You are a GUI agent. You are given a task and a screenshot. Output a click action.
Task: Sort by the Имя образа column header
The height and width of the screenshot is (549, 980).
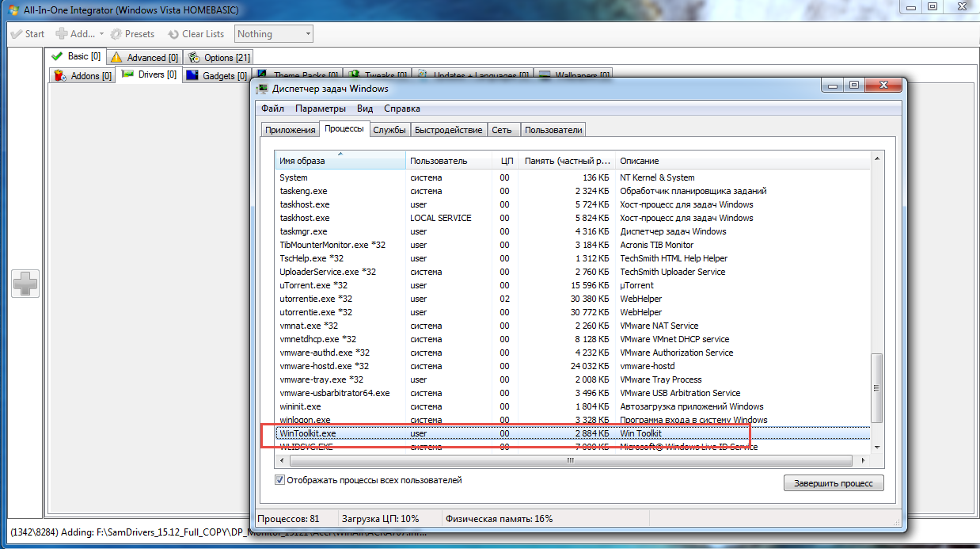(x=339, y=161)
